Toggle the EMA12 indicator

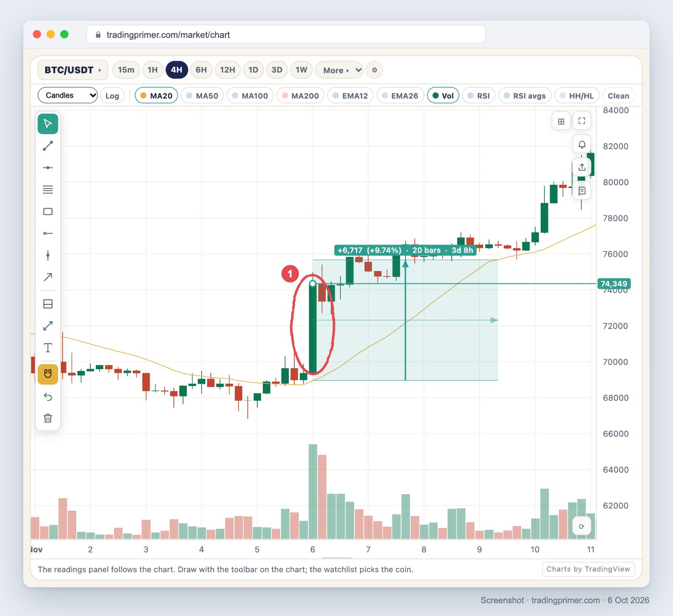point(350,95)
